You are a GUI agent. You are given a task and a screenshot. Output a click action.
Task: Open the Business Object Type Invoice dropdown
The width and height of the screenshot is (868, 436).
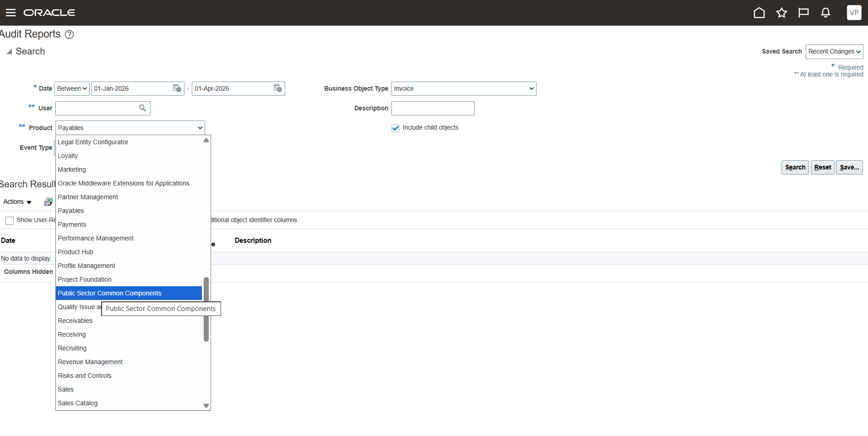pos(464,88)
